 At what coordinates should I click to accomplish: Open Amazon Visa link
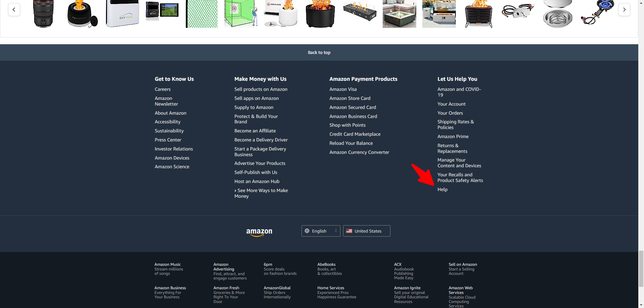tap(343, 89)
